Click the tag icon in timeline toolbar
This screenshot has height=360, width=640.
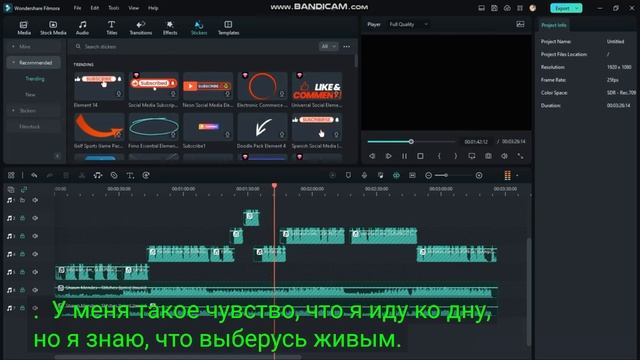(x=114, y=175)
